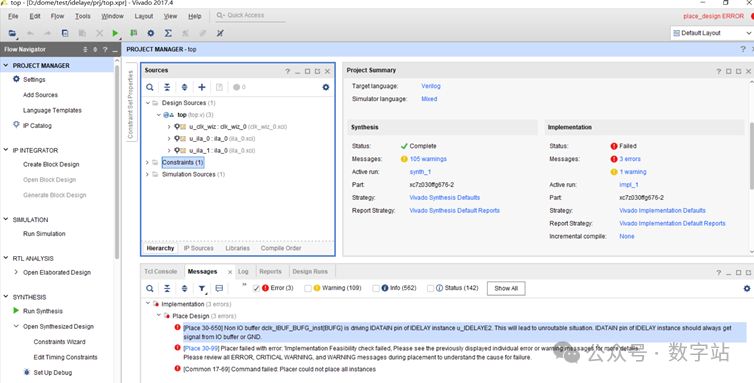Open Flow Navigator help question mark
The height and width of the screenshot is (383, 754).
[x=105, y=50]
